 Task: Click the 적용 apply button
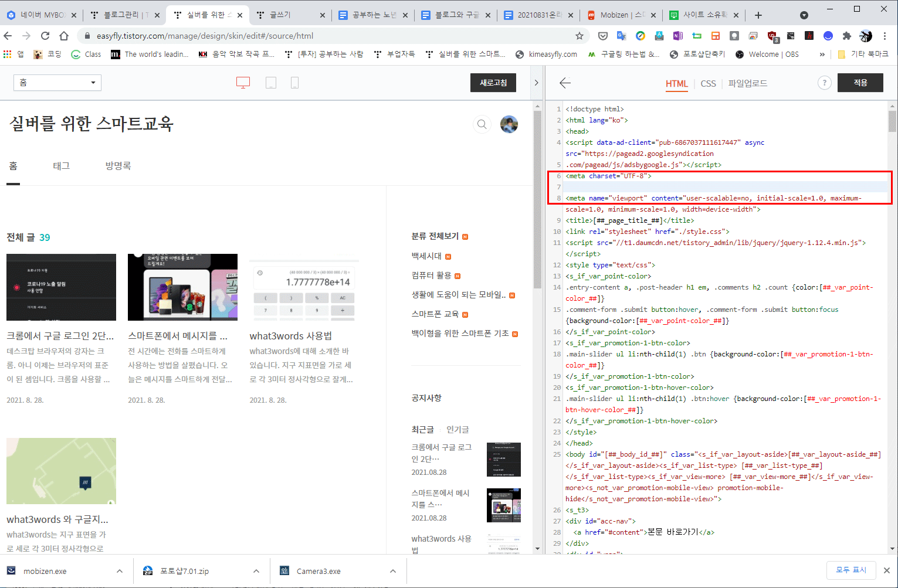(860, 83)
